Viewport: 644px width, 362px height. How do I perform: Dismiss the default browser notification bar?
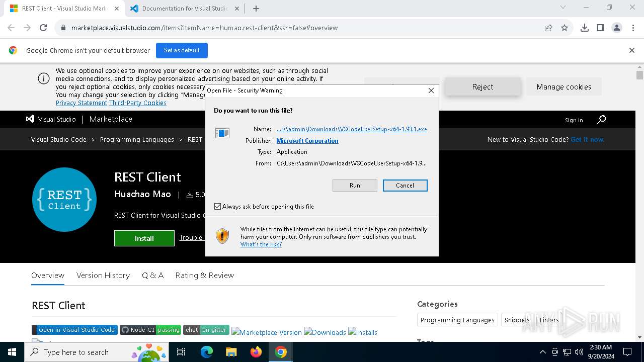[x=631, y=50]
